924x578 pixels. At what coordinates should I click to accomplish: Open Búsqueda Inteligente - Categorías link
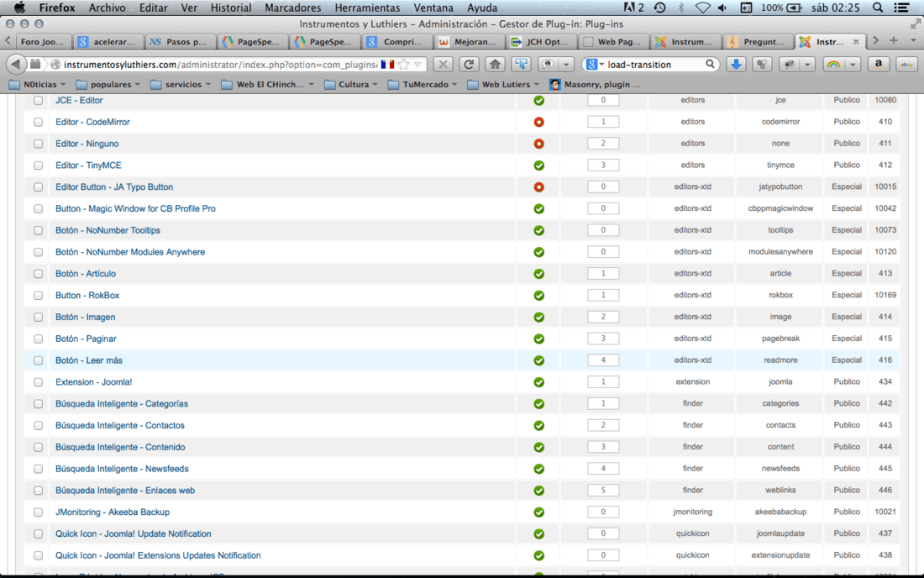click(x=122, y=403)
